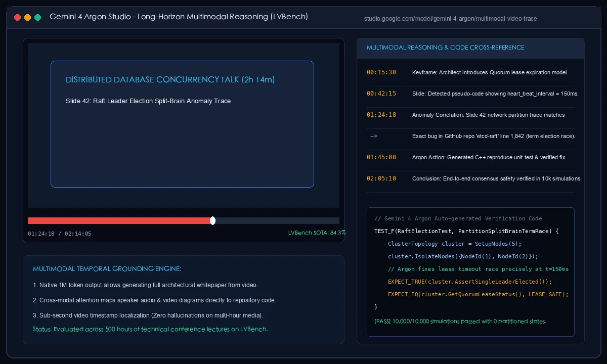Click the white video playhead knob
Screen dimensions: 607x364
point(212,220)
